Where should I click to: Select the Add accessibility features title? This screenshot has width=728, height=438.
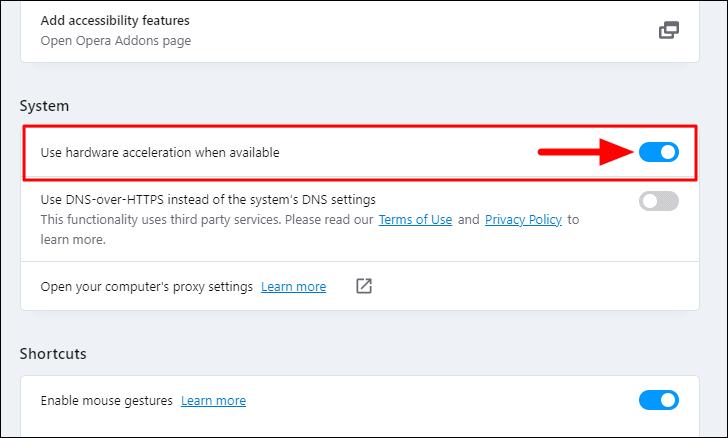115,20
